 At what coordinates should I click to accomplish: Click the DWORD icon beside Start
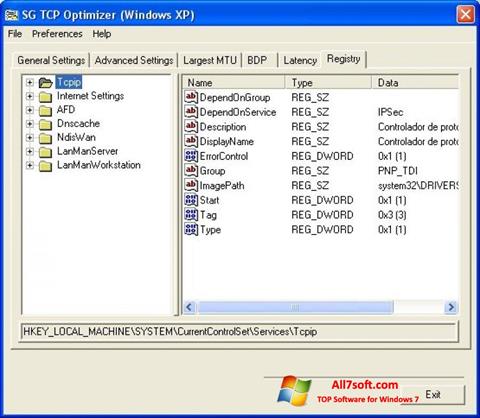coord(191,200)
